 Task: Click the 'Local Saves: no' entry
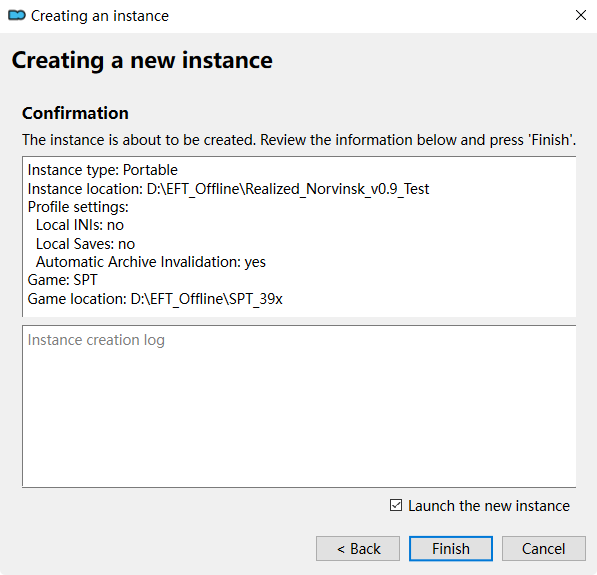(85, 244)
